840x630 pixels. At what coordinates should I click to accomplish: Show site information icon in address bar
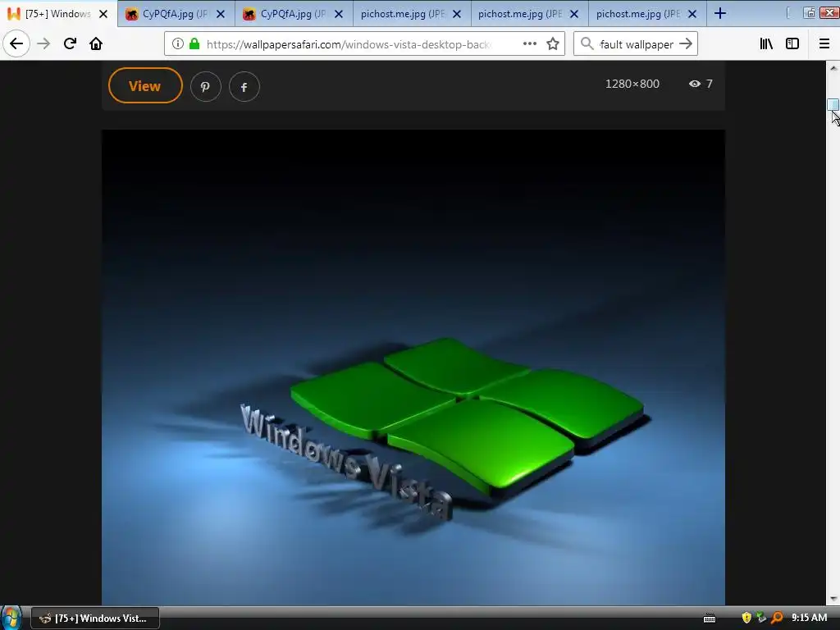pyautogui.click(x=178, y=43)
